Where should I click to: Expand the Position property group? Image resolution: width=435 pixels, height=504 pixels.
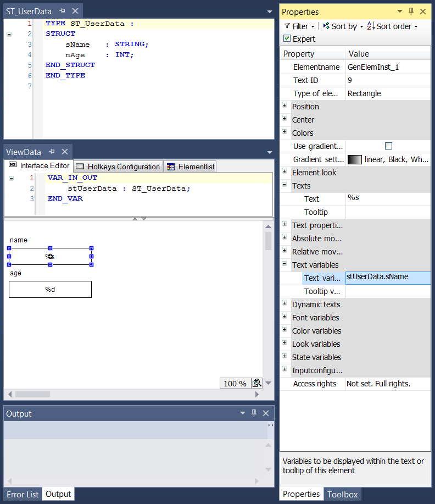coord(285,106)
